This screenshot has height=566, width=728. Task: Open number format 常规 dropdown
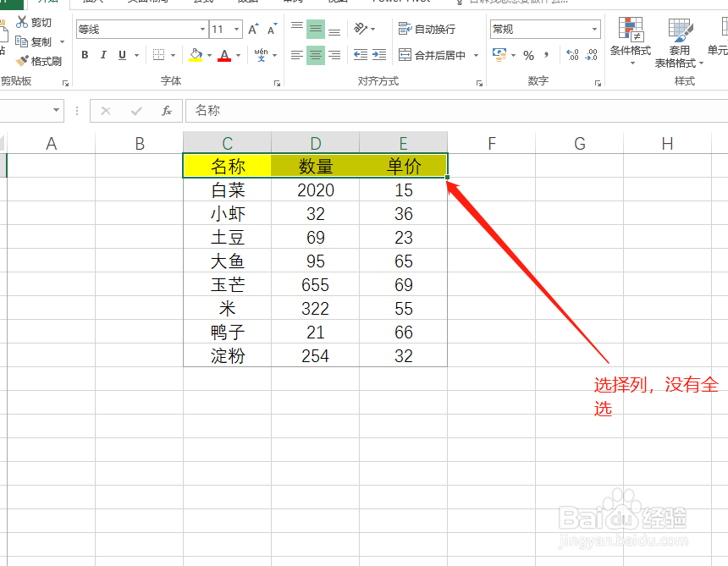point(594,30)
